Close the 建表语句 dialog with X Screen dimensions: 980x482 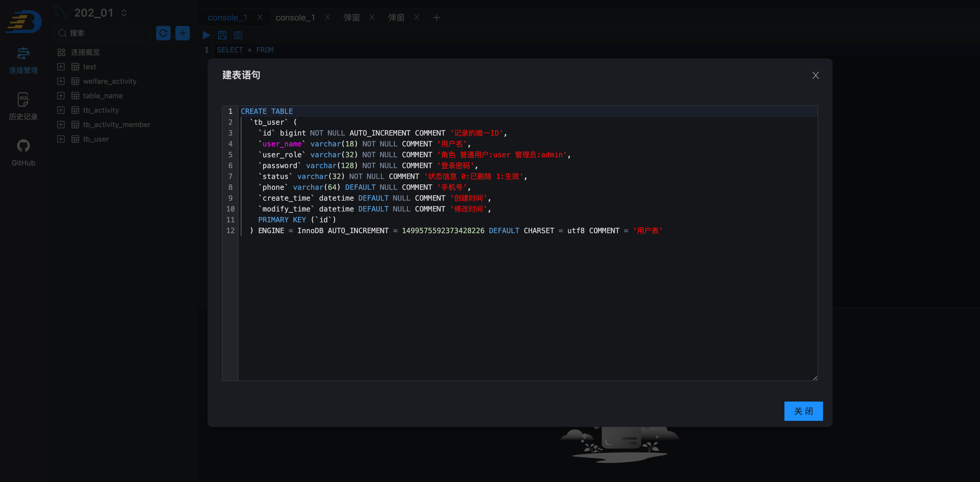pos(815,75)
